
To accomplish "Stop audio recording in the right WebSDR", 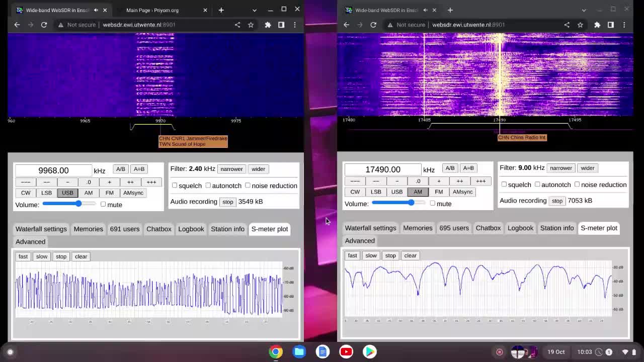I will point(557,201).
